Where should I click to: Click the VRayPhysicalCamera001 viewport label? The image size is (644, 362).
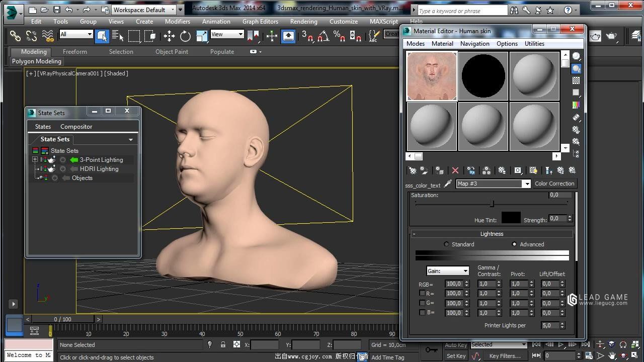tap(70, 73)
